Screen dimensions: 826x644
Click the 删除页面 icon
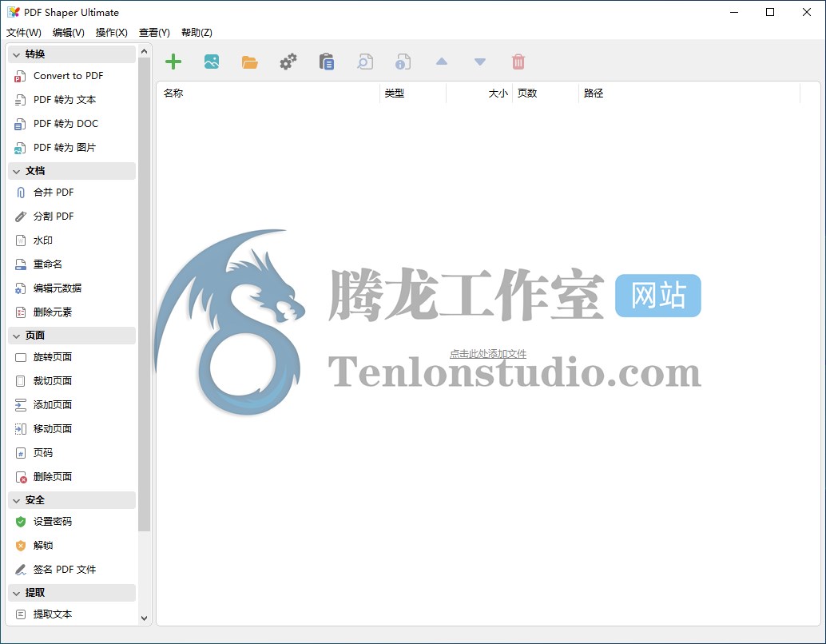click(x=21, y=478)
